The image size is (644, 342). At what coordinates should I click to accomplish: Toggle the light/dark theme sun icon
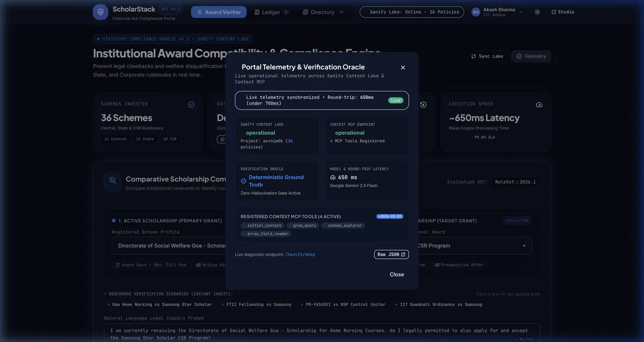click(537, 12)
